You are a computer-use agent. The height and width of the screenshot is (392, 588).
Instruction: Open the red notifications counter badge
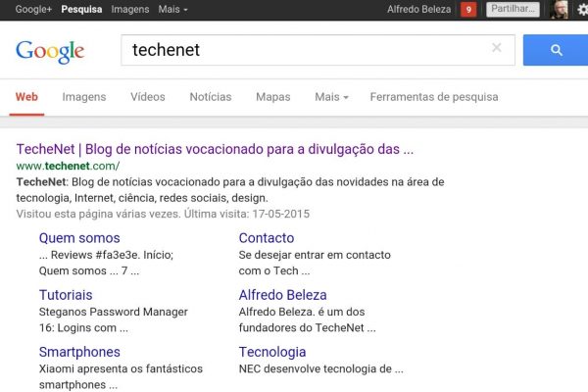click(468, 10)
